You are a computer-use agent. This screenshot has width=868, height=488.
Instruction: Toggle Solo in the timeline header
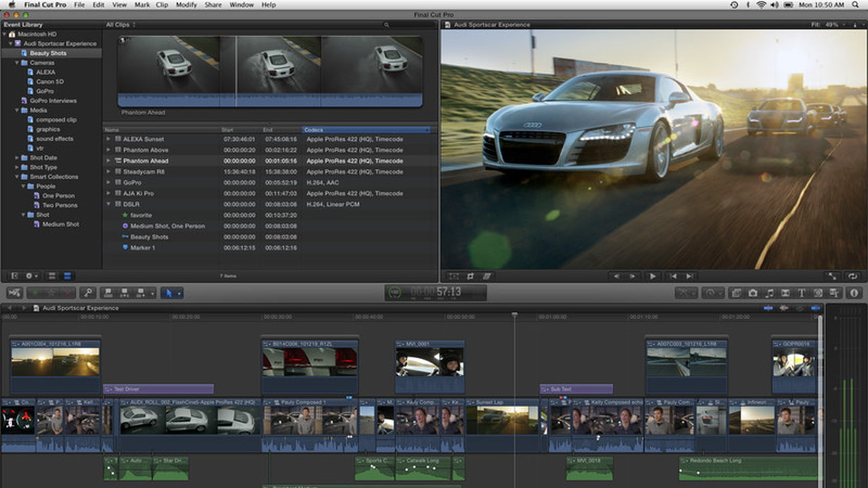pos(800,308)
